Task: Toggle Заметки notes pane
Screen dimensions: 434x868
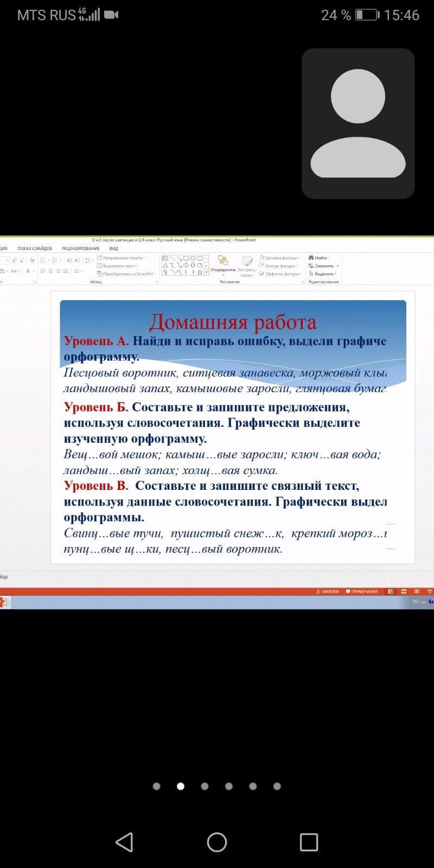Action: 327,591
